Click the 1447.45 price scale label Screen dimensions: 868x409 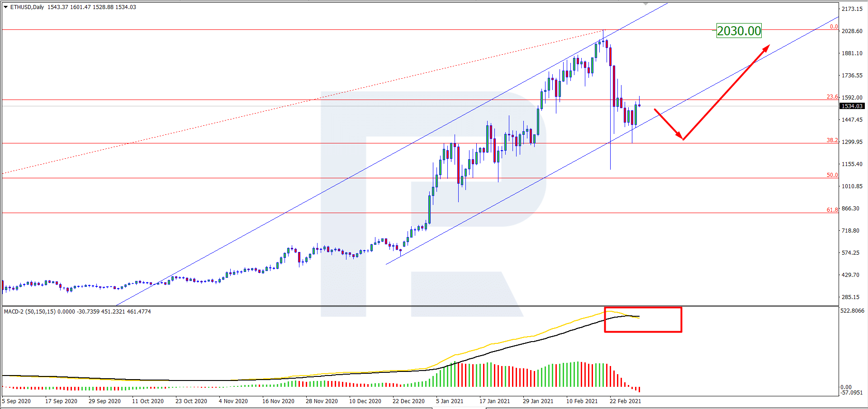pyautogui.click(x=852, y=120)
